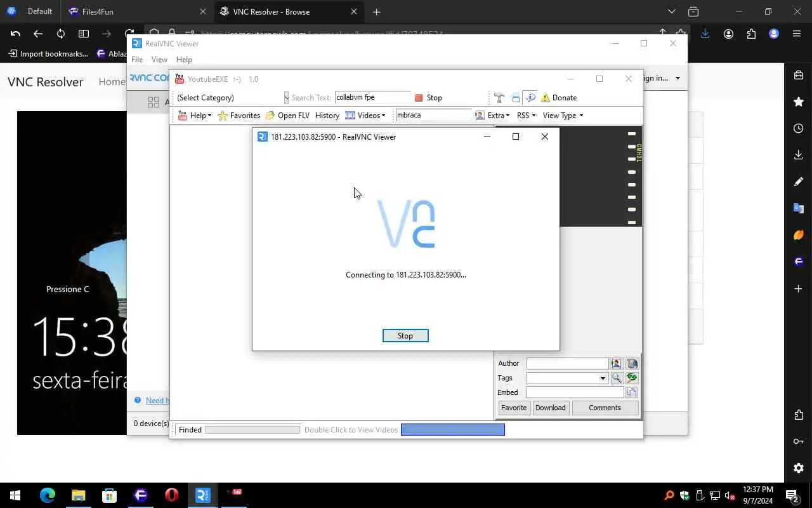
Task: Expand the Videos dropdown
Action: point(365,115)
